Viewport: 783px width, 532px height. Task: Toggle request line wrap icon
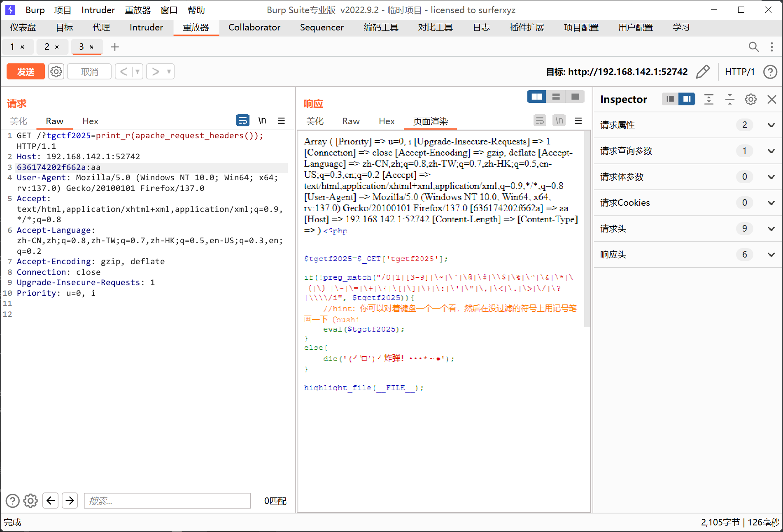[243, 121]
